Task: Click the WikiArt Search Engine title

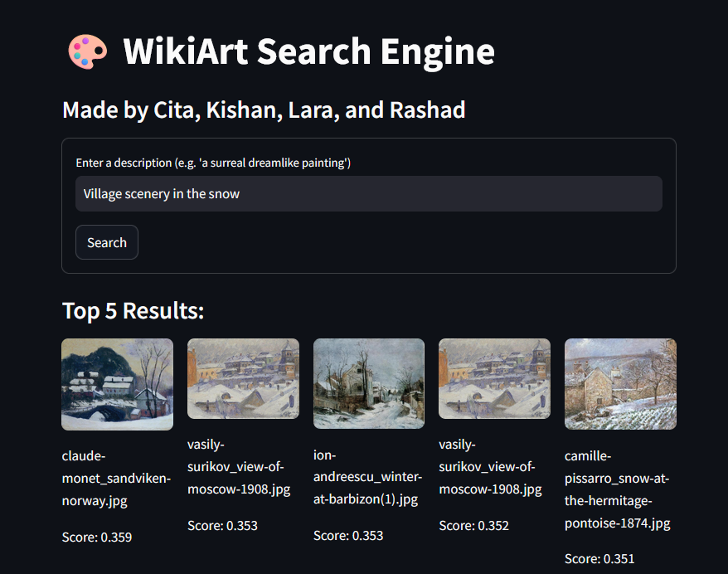Action: (308, 51)
